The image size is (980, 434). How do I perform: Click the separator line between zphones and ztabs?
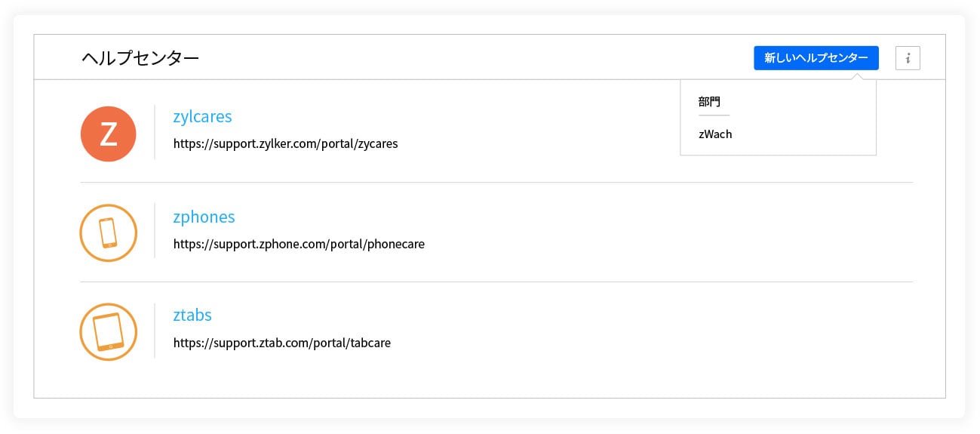496,282
